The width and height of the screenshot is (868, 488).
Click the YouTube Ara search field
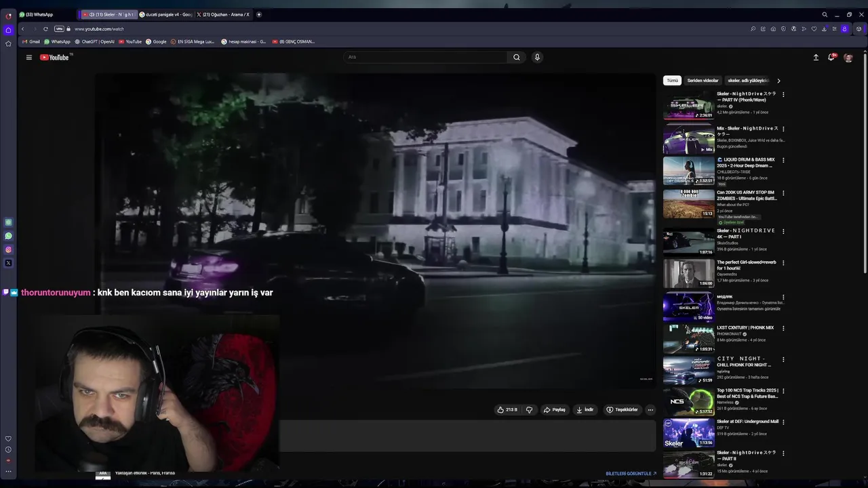[x=426, y=58]
